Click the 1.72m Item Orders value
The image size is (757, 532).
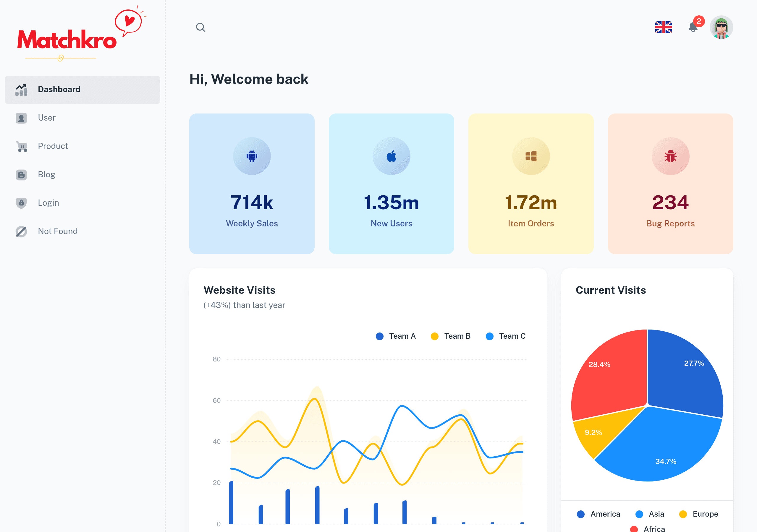(531, 202)
